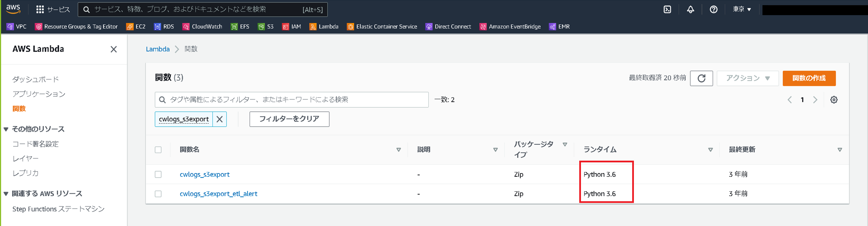Open the help question mark icon
Viewport: 868px width, 226px height.
714,9
